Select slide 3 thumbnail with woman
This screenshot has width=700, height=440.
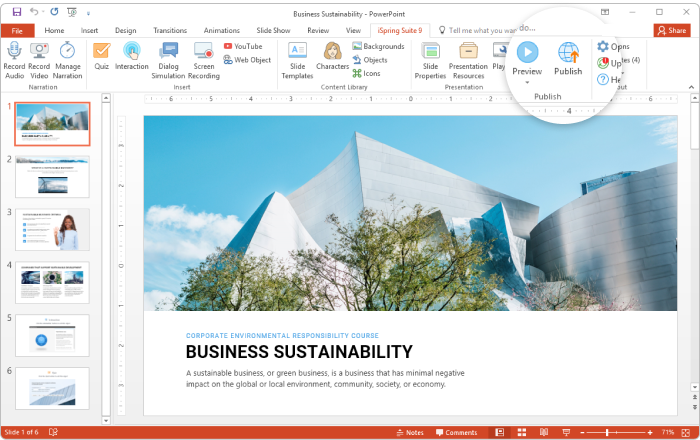tap(52, 229)
